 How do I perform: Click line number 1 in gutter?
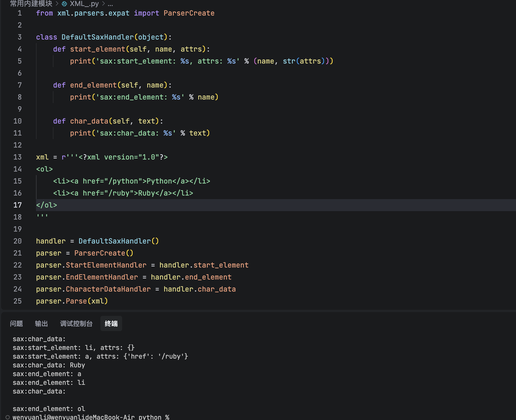[20, 13]
